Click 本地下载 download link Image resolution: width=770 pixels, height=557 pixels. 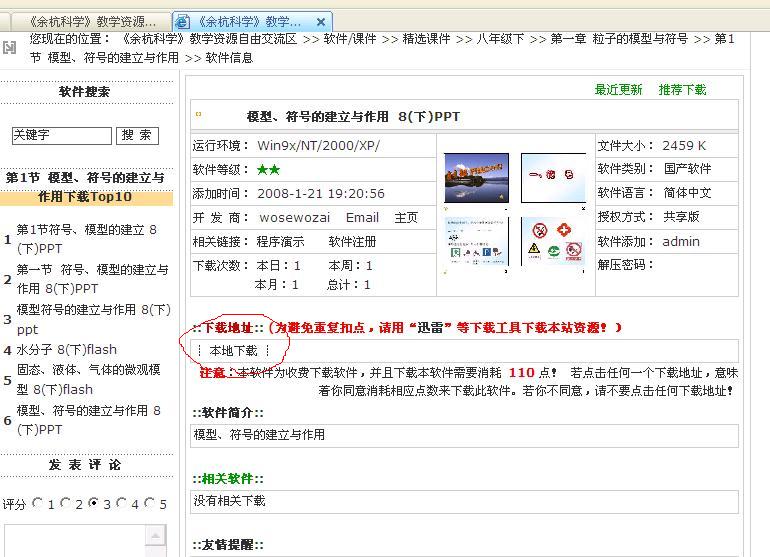233,350
